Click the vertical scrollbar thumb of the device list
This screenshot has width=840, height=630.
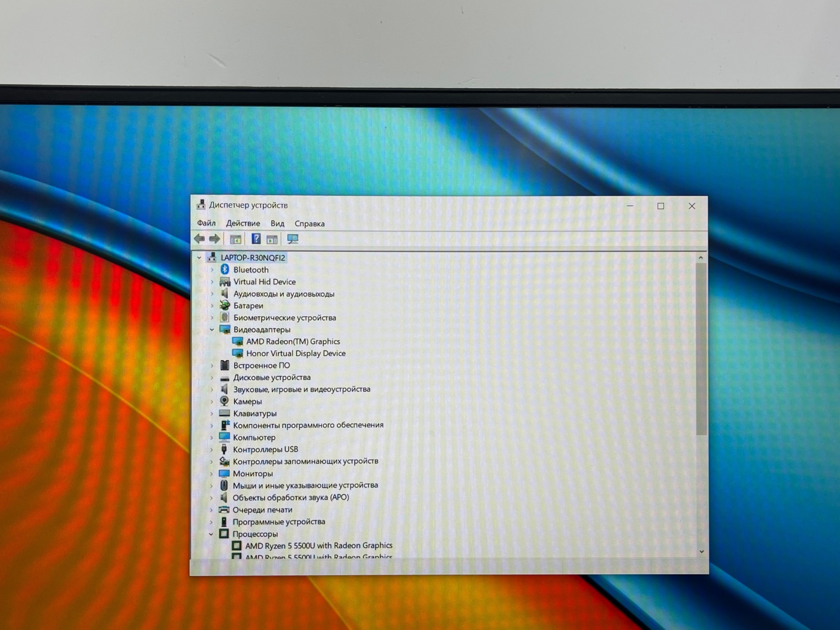pos(701,349)
